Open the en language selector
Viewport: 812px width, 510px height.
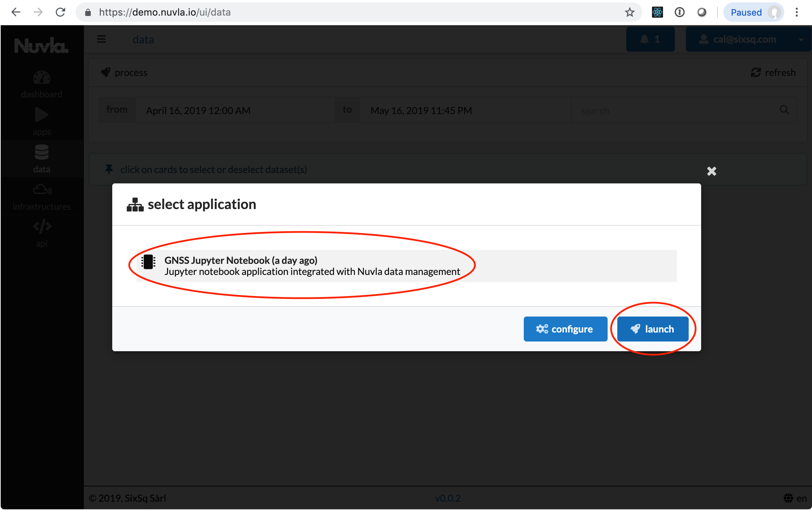795,498
